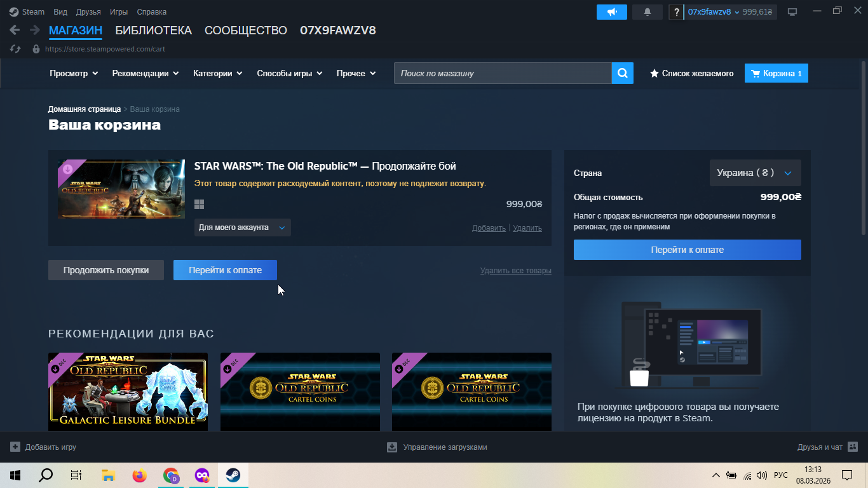Image resolution: width=868 pixels, height=488 pixels.
Task: Open STAR WARS: The Old Republic title link
Action: tap(325, 166)
